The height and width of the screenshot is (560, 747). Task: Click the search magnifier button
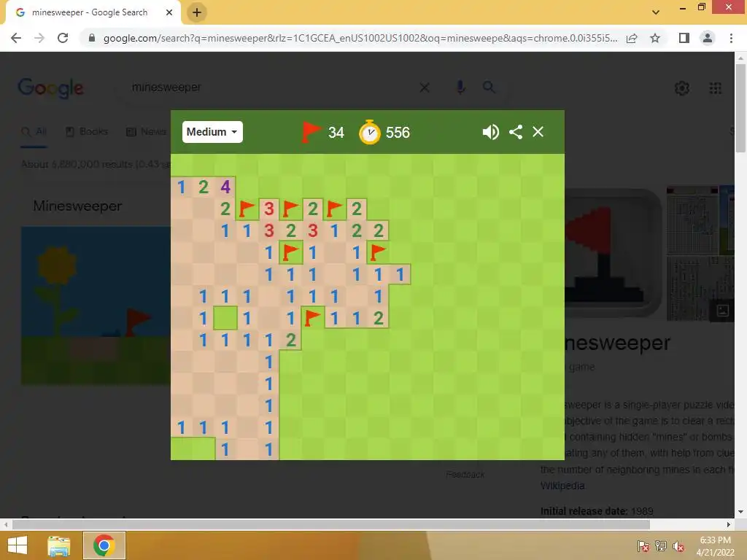[489, 87]
